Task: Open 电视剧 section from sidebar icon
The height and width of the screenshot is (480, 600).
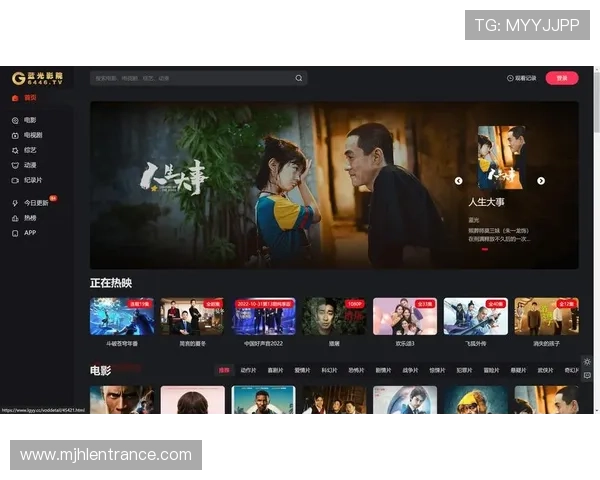Action: [15, 136]
